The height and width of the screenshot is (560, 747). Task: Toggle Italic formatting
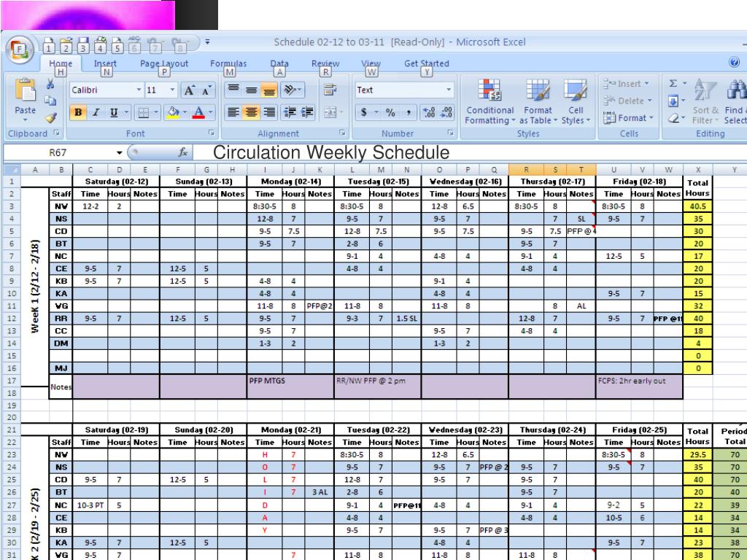(x=93, y=113)
